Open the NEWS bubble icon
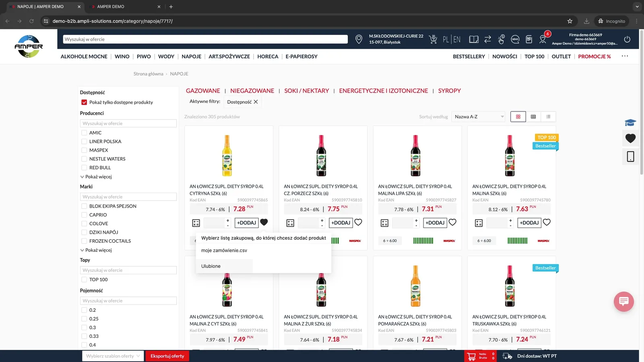 pos(515,39)
